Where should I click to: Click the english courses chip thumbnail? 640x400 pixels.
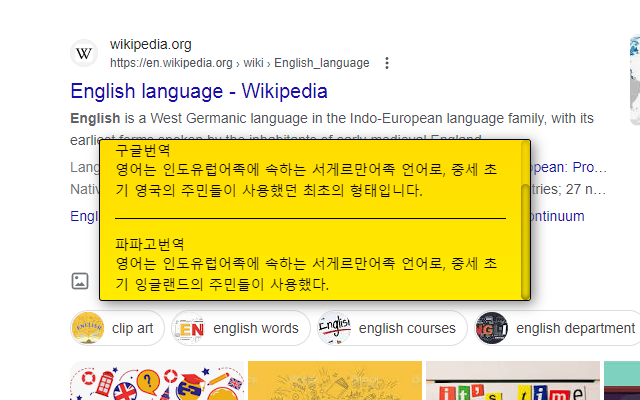click(x=334, y=328)
